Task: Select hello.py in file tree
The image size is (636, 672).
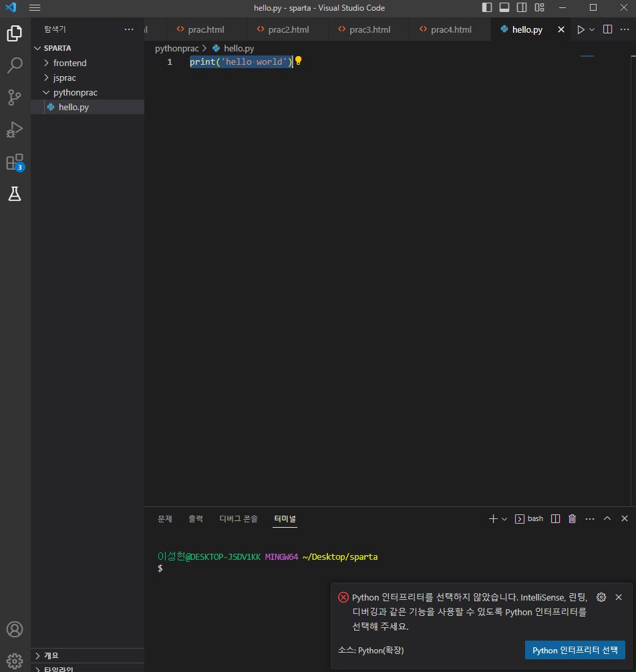Action: tap(88, 107)
